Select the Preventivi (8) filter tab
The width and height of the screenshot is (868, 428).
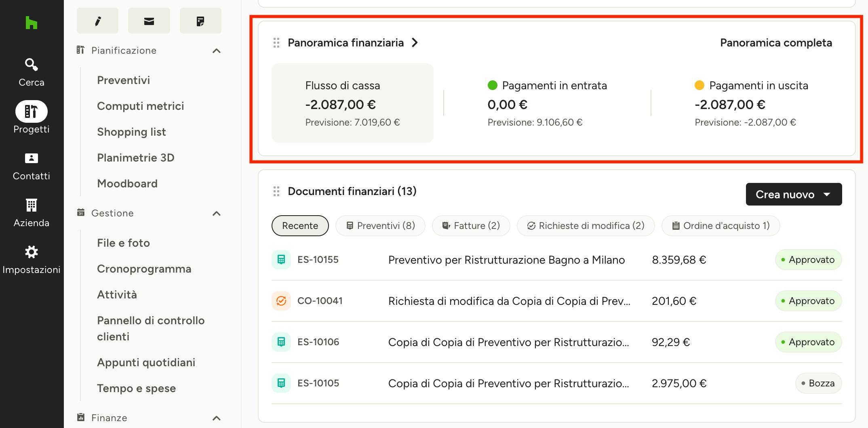point(381,226)
